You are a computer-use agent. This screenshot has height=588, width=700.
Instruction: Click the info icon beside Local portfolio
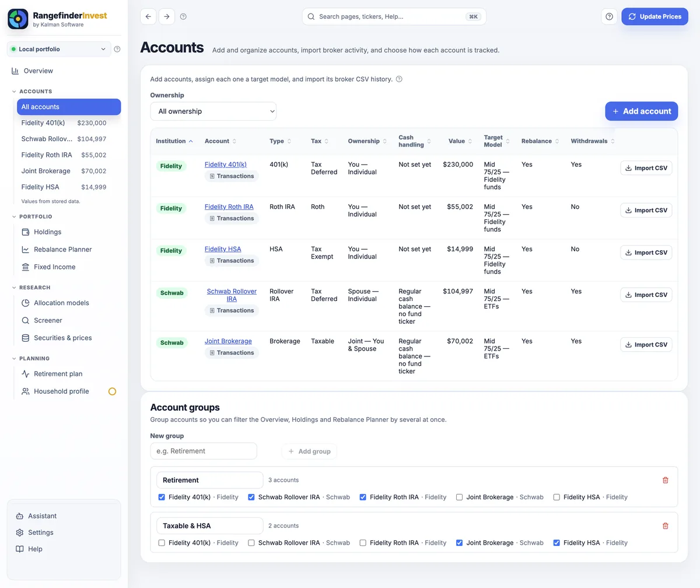pyautogui.click(x=117, y=49)
